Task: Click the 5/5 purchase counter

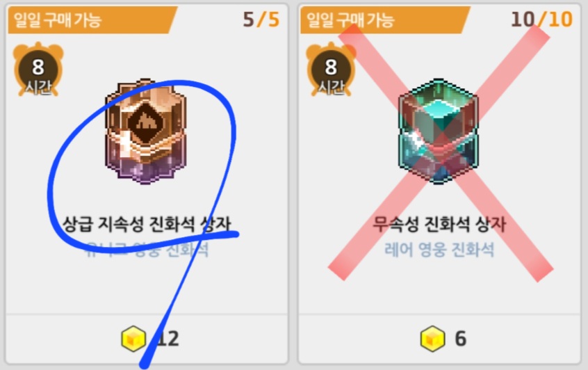Action: pyautogui.click(x=261, y=19)
